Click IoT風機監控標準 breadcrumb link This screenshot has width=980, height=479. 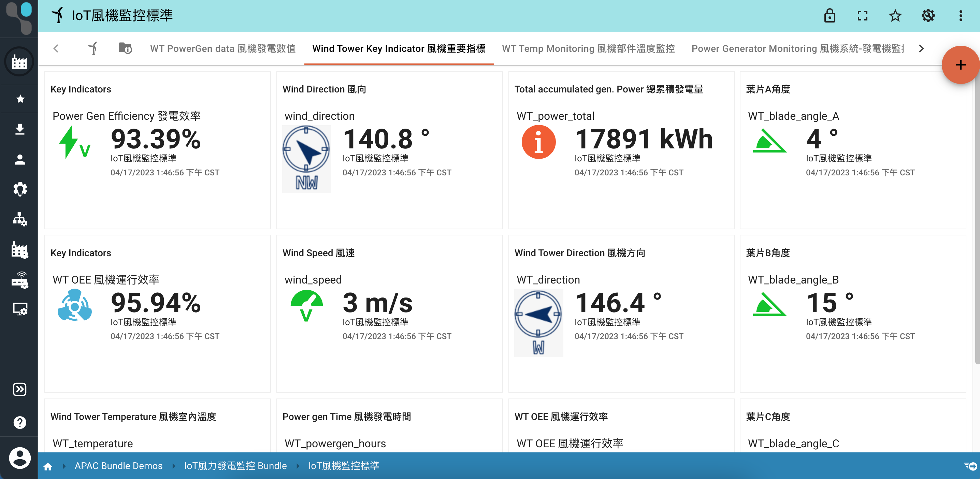point(344,466)
